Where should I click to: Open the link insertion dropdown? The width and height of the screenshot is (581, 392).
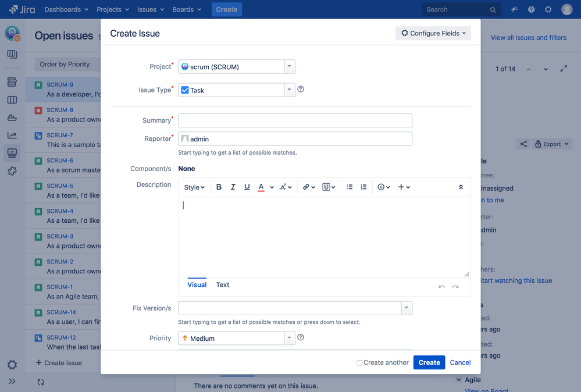[x=309, y=187]
